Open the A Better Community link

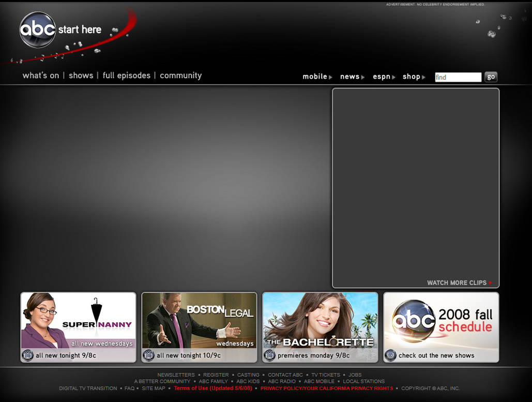pyautogui.click(x=162, y=381)
